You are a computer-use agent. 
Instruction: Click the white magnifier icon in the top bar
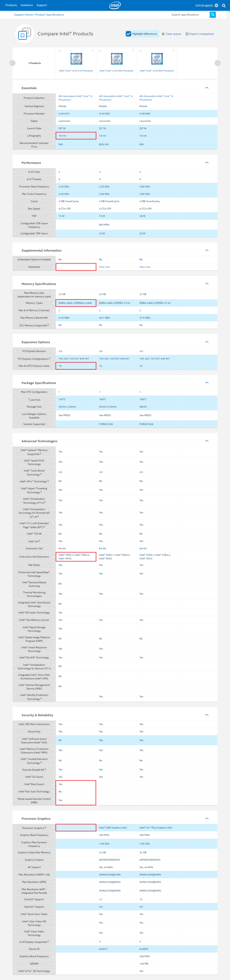pos(224,5)
